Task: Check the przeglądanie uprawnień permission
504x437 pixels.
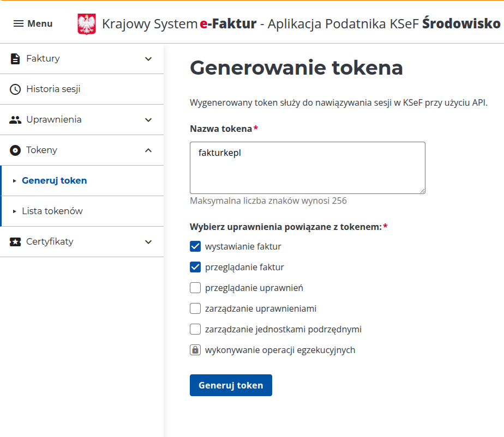Action: pos(195,288)
